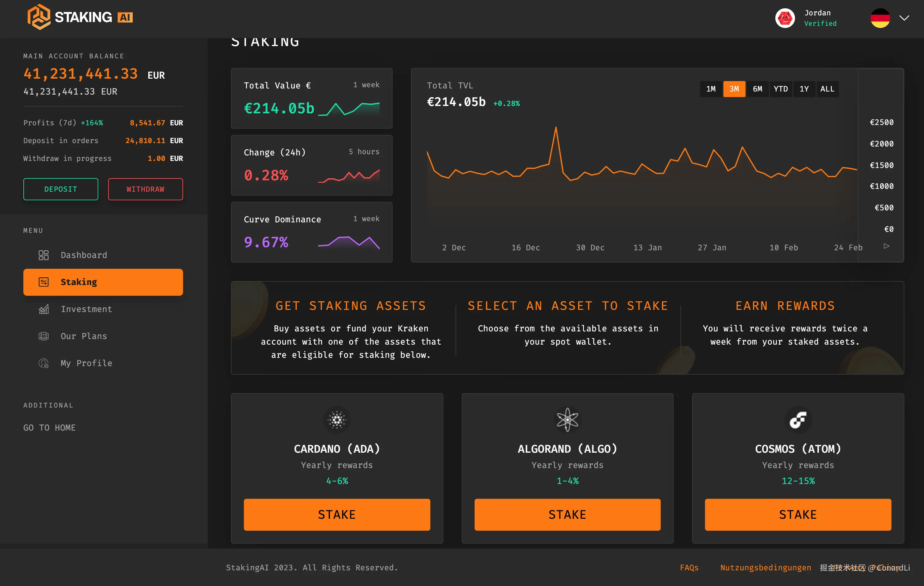Click the German flag language icon
The image size is (924, 586).
(880, 18)
